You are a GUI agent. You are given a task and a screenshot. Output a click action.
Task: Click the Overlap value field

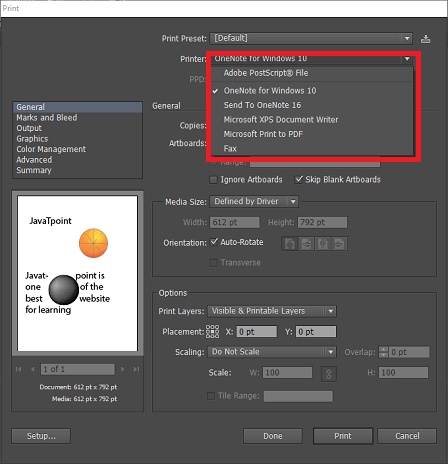(x=409, y=352)
